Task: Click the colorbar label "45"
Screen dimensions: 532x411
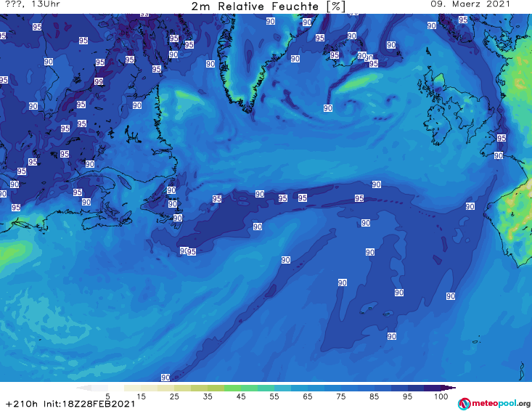Action: point(241,396)
